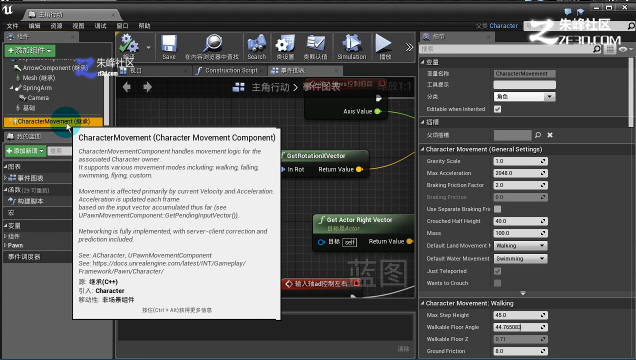Click the Add New green button

coord(26,151)
